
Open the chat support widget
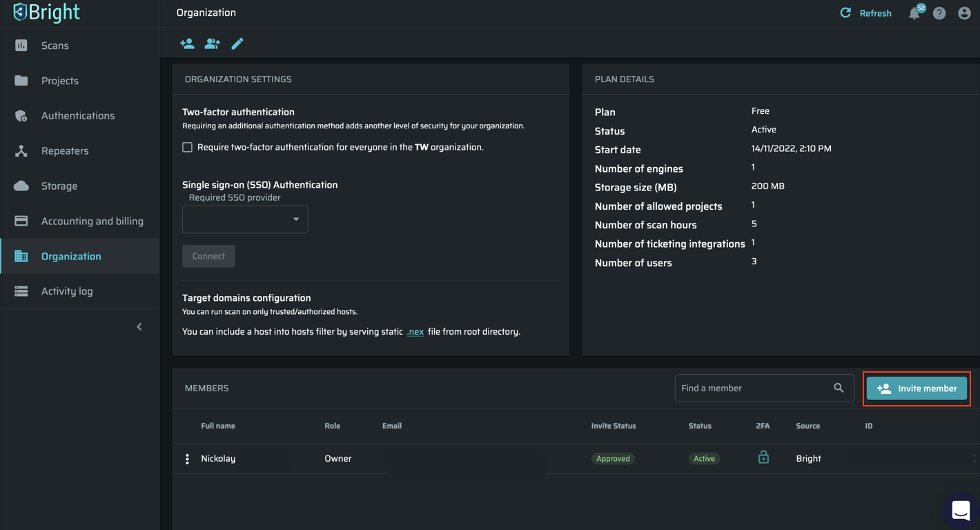[961, 511]
